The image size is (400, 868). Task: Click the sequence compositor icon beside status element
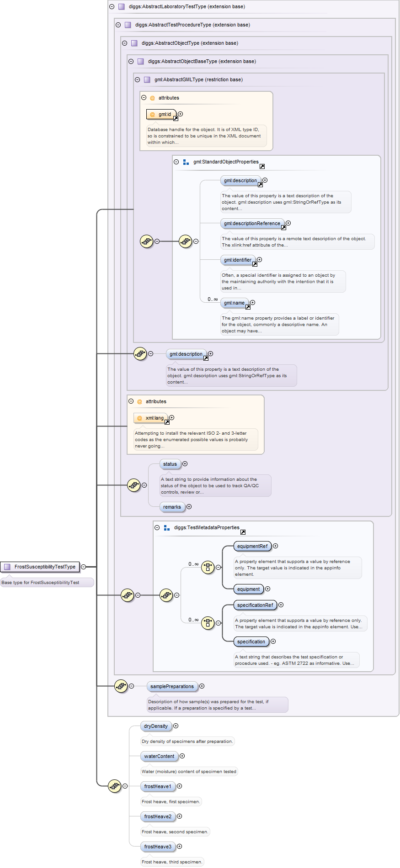point(133,485)
